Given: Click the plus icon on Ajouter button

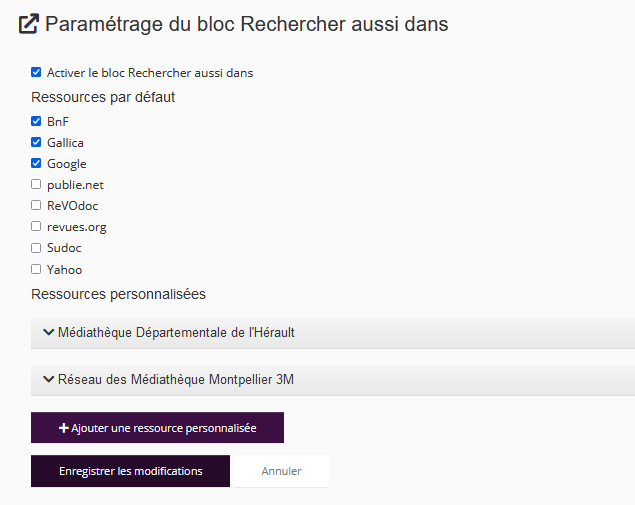Looking at the screenshot, I should (x=63, y=428).
